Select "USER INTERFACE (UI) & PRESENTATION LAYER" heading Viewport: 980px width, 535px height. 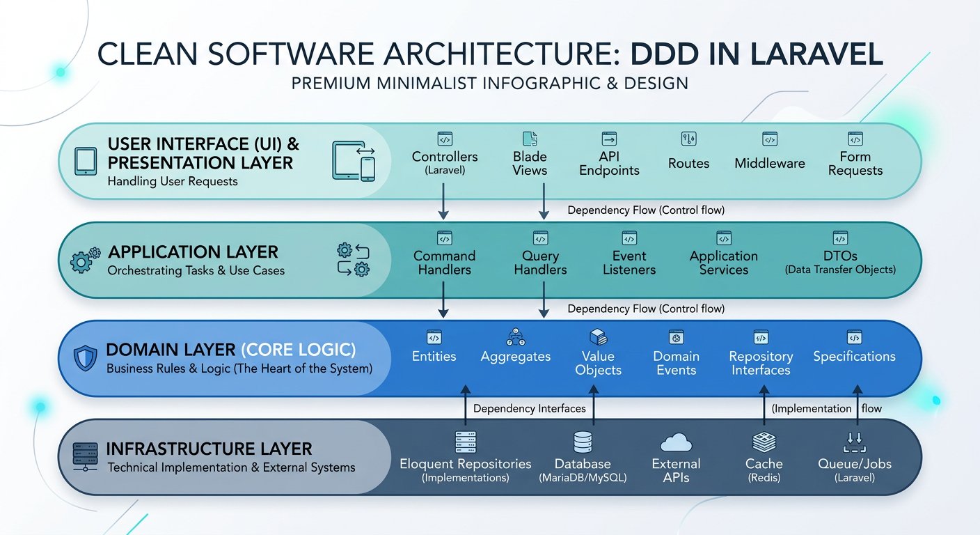[x=204, y=153]
